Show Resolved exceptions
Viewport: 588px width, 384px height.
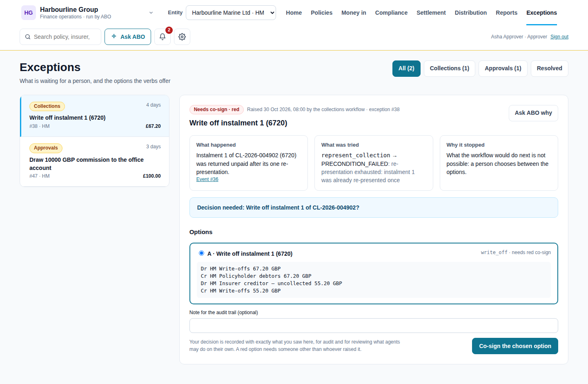[x=550, y=69]
